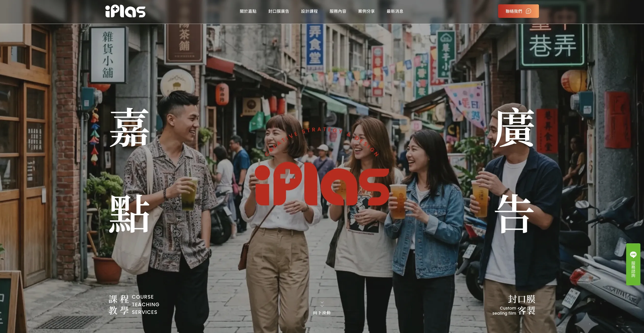This screenshot has height=333, width=644.
Task: Open 課程教學 Course Teaching Services link
Action: (134, 304)
